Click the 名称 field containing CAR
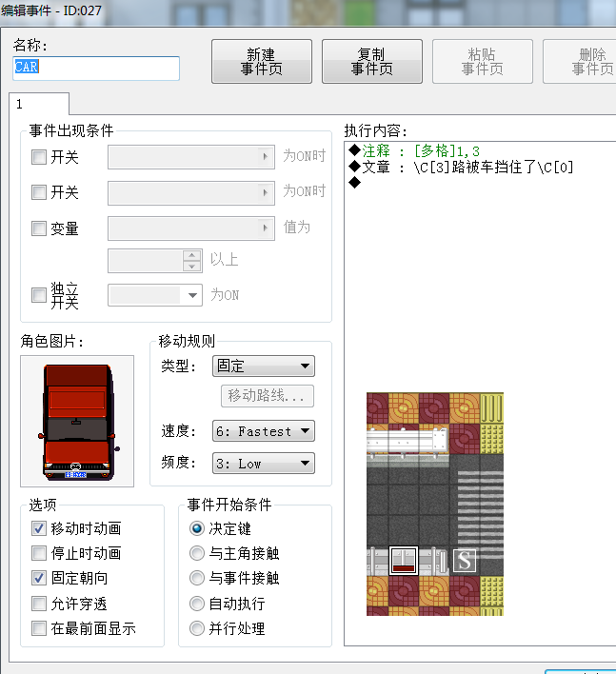Viewport: 616px width, 674px height. [x=96, y=68]
